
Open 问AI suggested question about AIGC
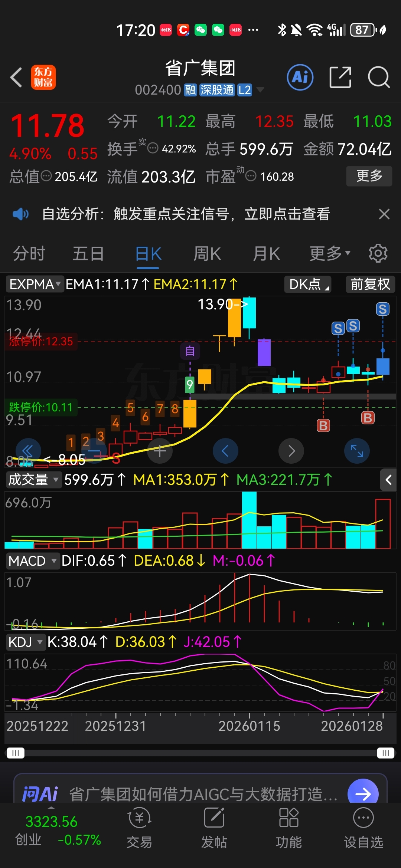click(203, 794)
